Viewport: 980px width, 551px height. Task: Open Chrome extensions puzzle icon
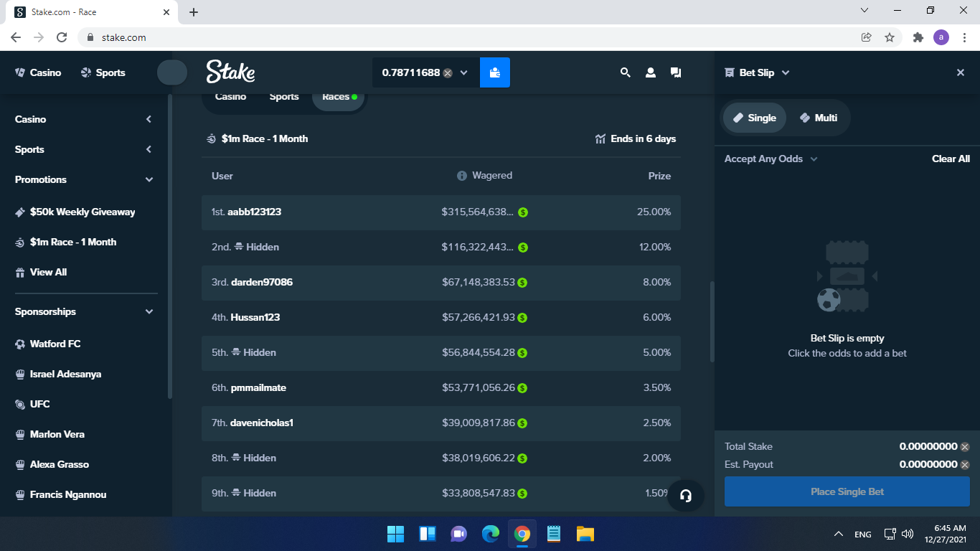click(x=918, y=37)
